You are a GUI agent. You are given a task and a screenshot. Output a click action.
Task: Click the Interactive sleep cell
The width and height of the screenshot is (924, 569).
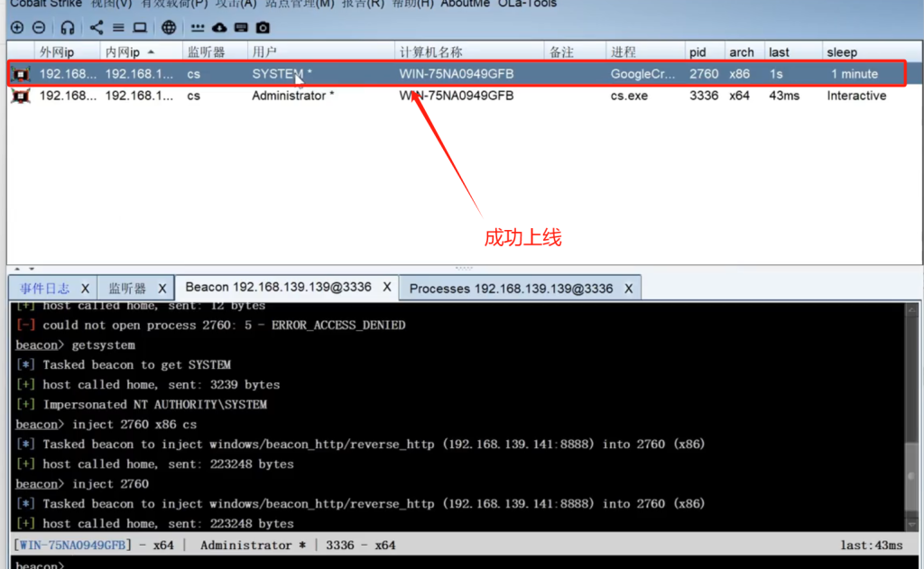[856, 96]
